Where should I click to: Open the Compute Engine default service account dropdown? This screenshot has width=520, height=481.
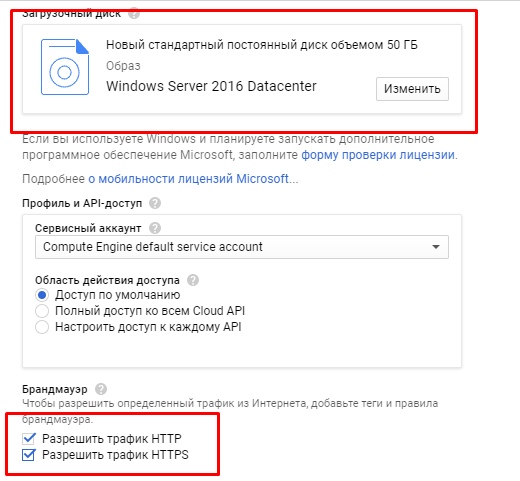[242, 247]
